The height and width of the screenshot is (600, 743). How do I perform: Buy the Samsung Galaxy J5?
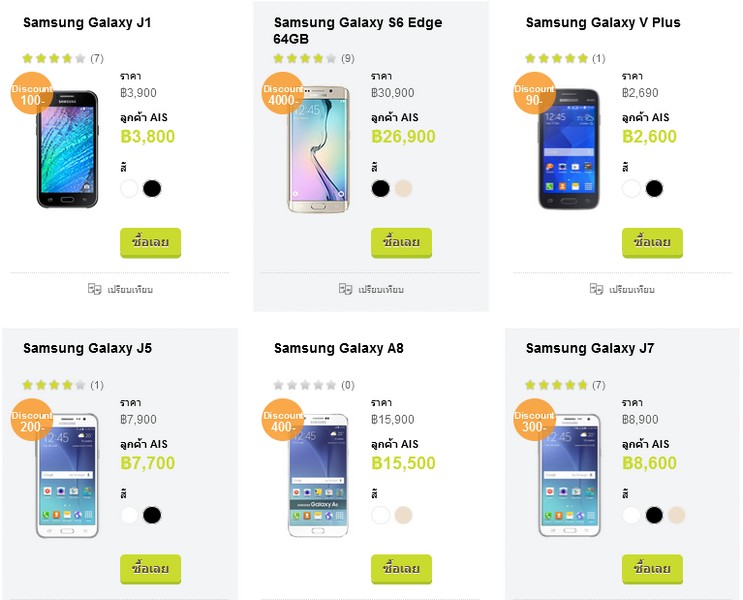[x=150, y=569]
